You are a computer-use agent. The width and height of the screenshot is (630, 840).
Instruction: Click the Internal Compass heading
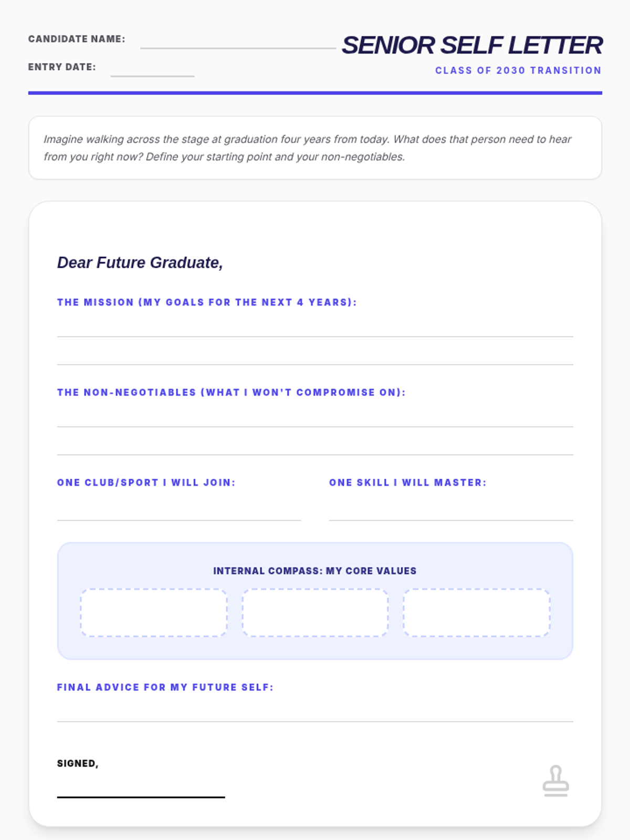[314, 571]
